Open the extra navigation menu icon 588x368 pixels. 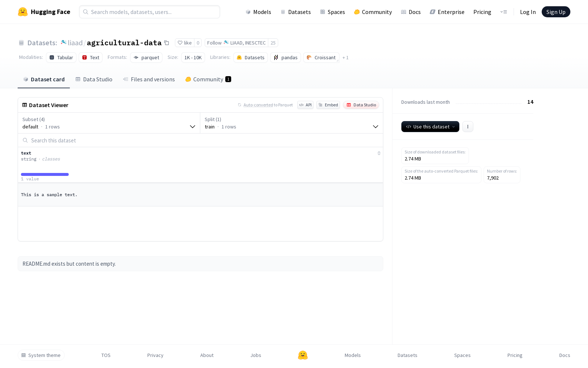click(503, 12)
